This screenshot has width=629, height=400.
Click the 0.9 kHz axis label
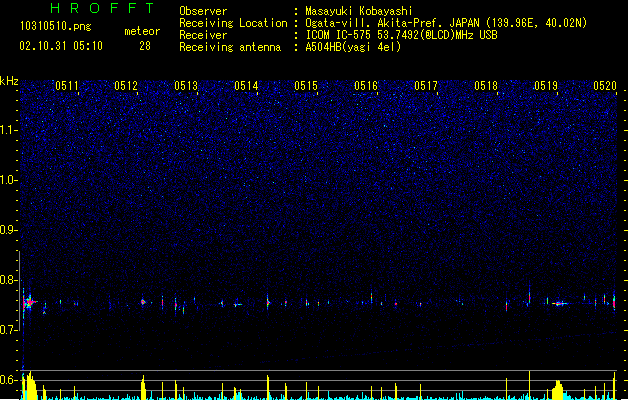[9, 230]
